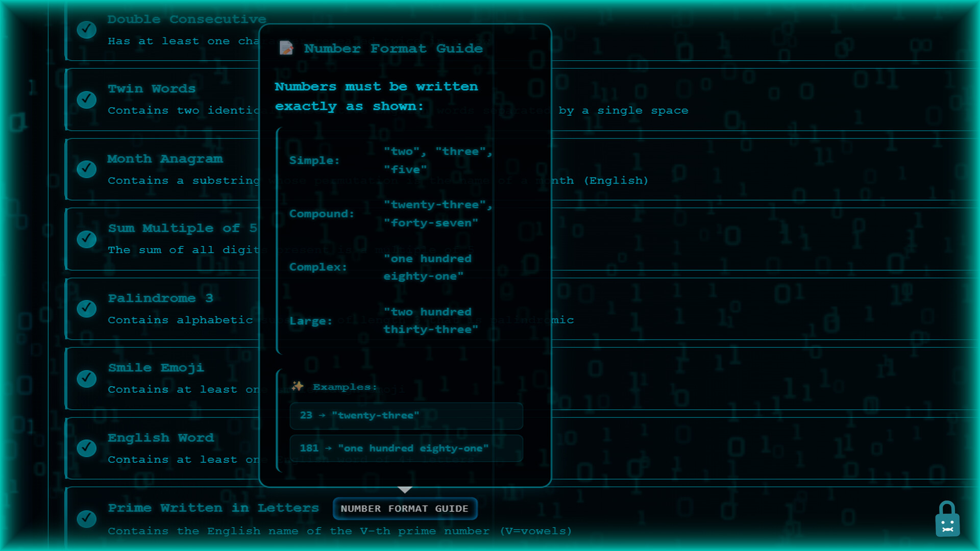The image size is (980, 551).
Task: Click the checkmark icon on Double Consecutive
Action: click(86, 30)
